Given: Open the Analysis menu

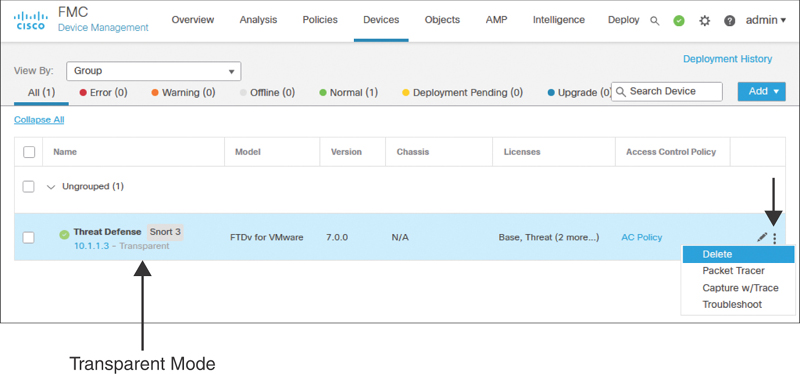Looking at the screenshot, I should point(258,20).
